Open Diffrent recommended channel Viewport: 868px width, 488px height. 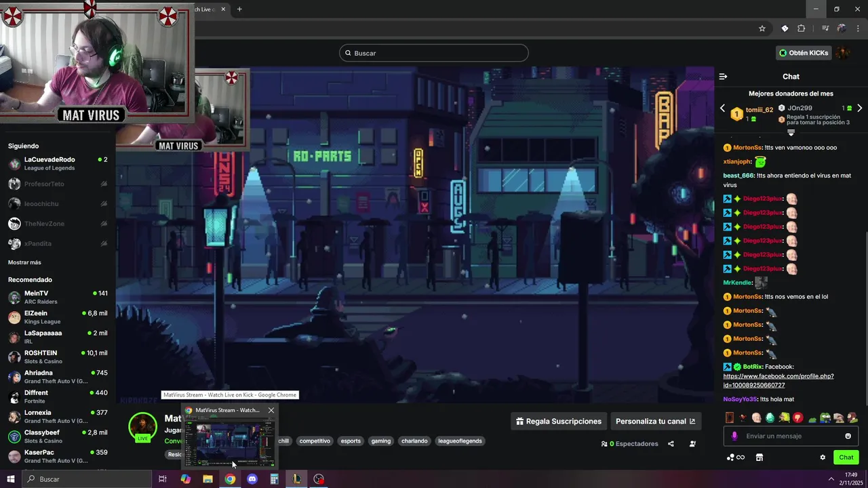coord(58,396)
